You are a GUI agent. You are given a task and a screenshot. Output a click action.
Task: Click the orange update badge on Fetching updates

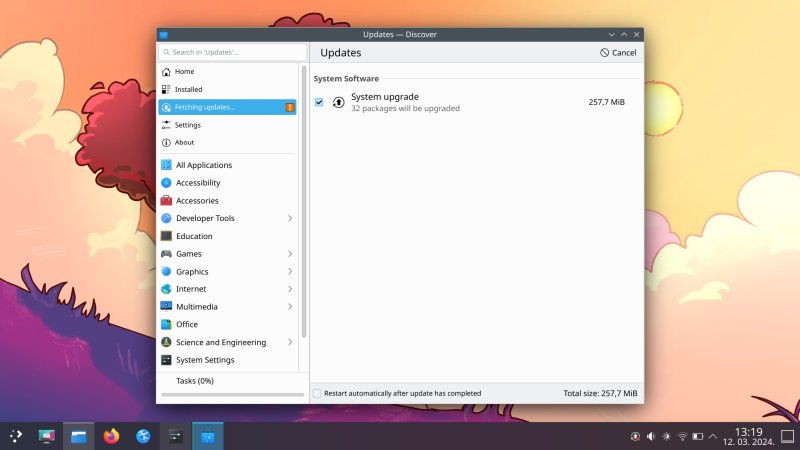click(x=290, y=107)
